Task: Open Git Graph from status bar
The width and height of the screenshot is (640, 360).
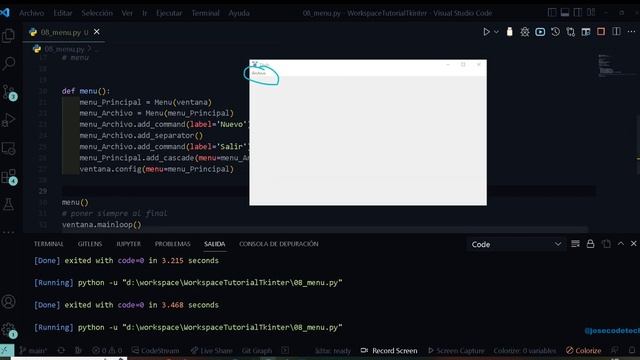Action: click(x=257, y=350)
